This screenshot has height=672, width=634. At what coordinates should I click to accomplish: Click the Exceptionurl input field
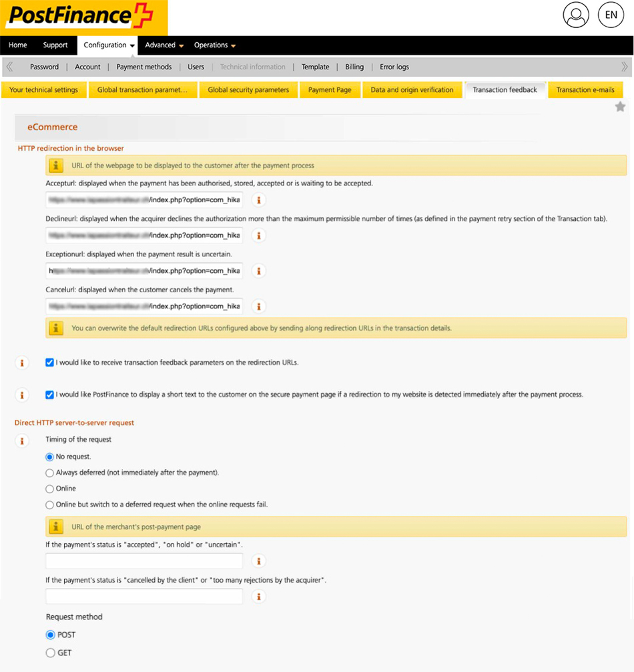144,271
